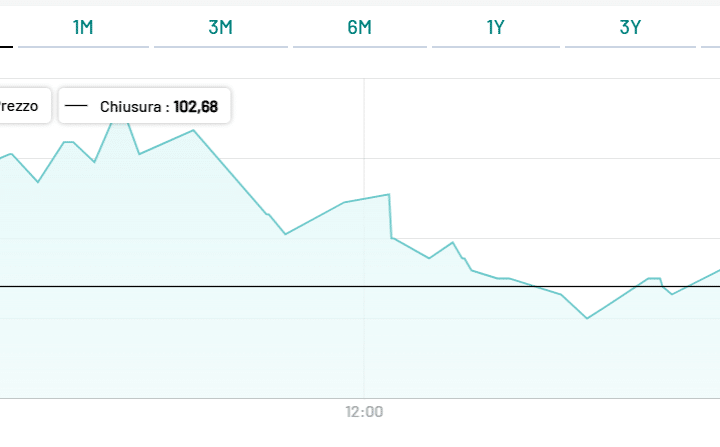Image resolution: width=720 pixels, height=447 pixels.
Task: Click the horizontal black closing price line
Action: click(x=300, y=287)
